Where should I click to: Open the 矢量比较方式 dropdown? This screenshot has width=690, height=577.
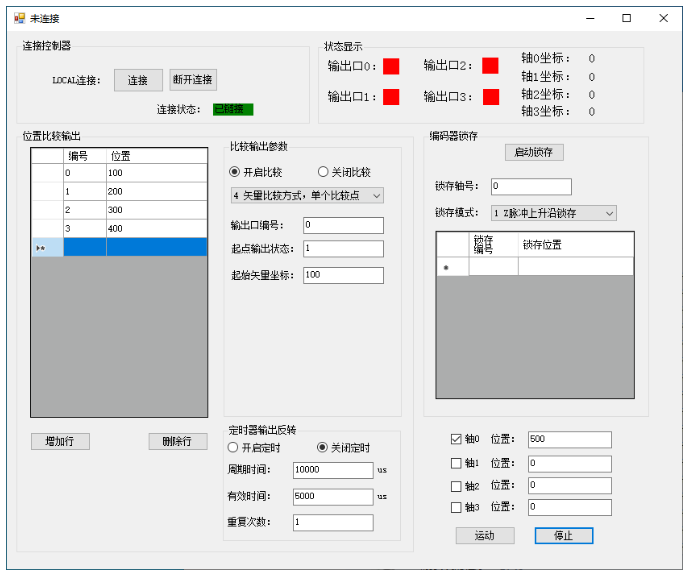[x=307, y=195]
